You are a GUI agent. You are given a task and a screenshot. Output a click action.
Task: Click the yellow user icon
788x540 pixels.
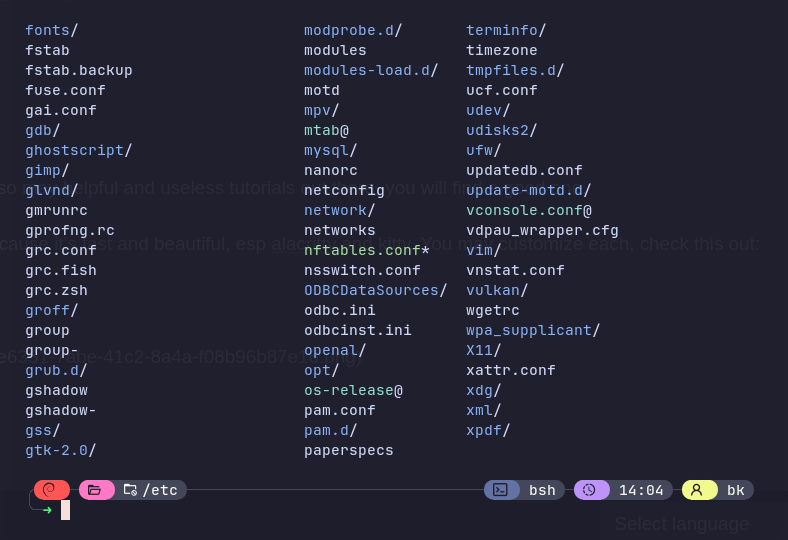pos(697,490)
